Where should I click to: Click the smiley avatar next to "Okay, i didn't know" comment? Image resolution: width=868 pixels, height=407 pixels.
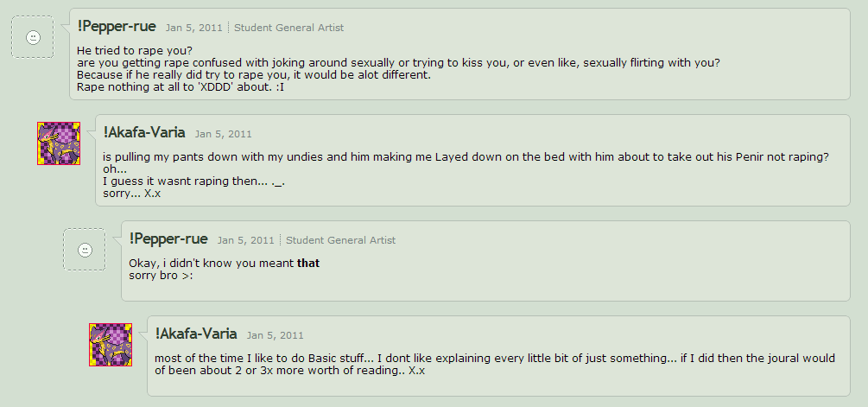(85, 250)
